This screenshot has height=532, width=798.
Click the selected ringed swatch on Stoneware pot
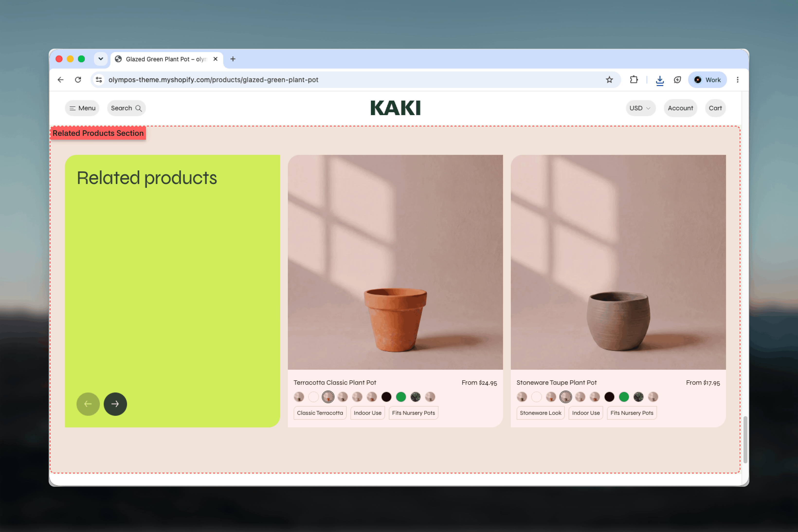pyautogui.click(x=565, y=397)
